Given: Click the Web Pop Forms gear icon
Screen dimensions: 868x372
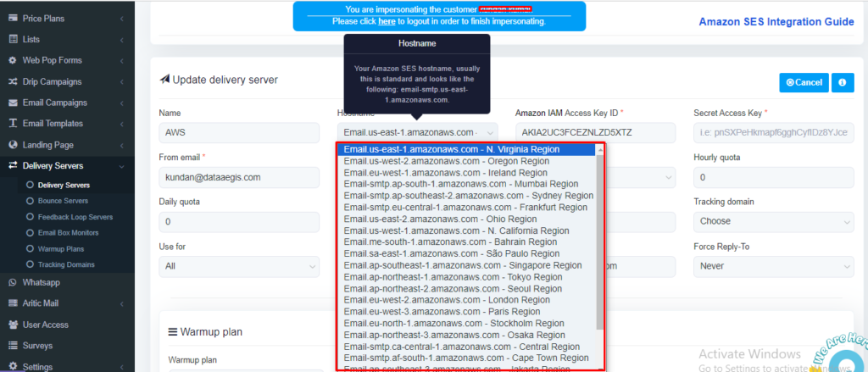Looking at the screenshot, I should (x=13, y=60).
